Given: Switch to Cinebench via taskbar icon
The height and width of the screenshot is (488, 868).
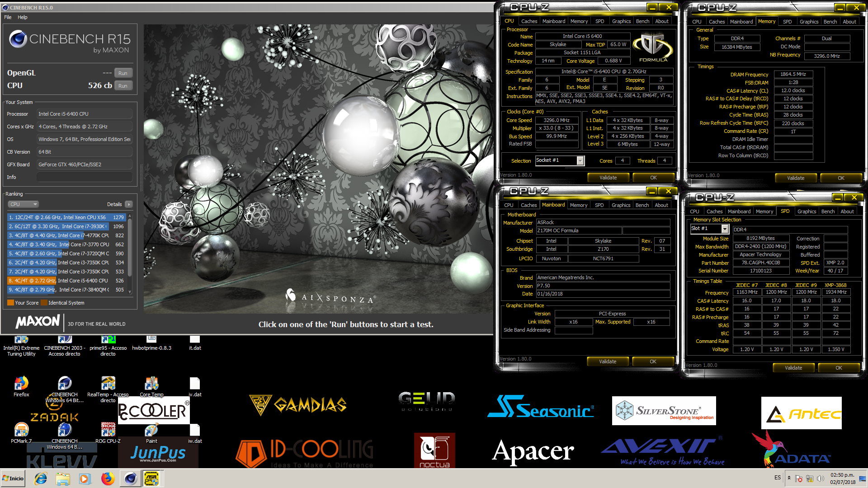Looking at the screenshot, I should coord(130,479).
